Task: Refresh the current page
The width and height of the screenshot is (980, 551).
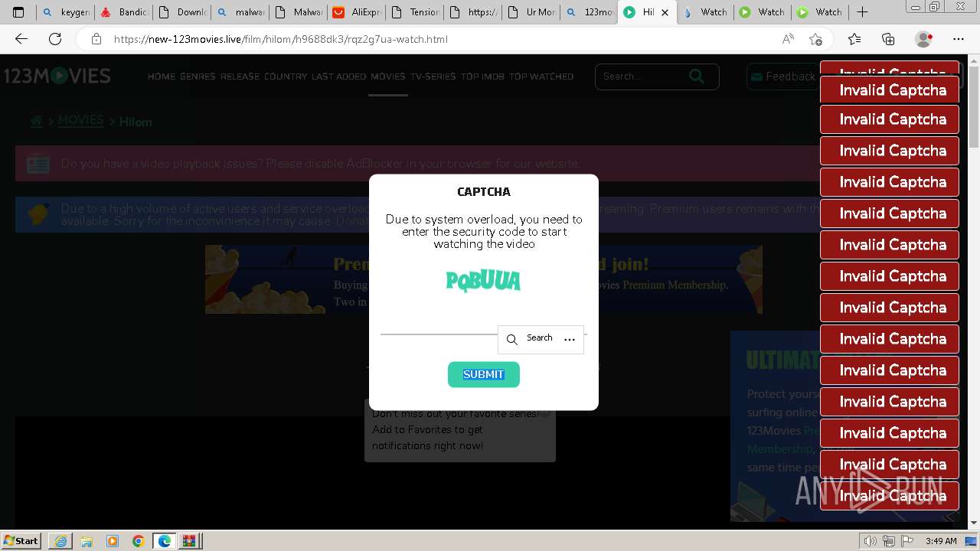Action: [55, 39]
